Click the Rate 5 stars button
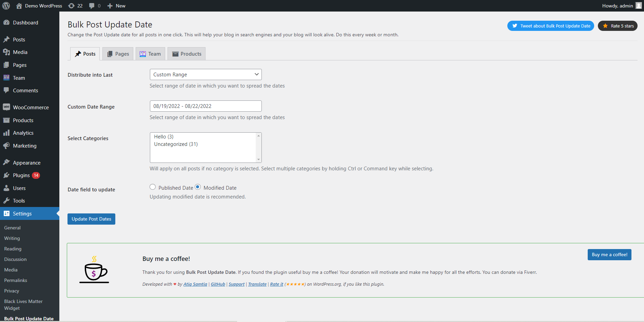The height and width of the screenshot is (322, 644). (x=618, y=26)
